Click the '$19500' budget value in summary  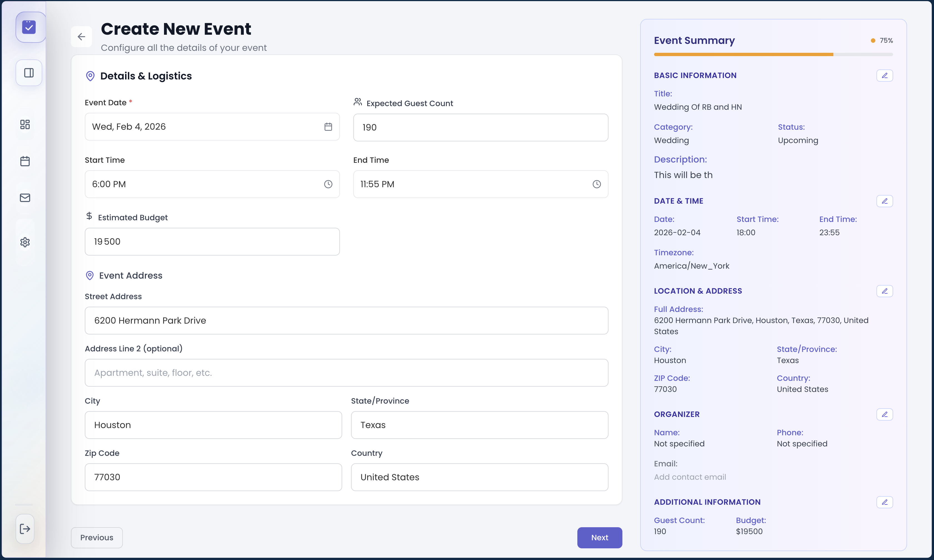click(749, 531)
